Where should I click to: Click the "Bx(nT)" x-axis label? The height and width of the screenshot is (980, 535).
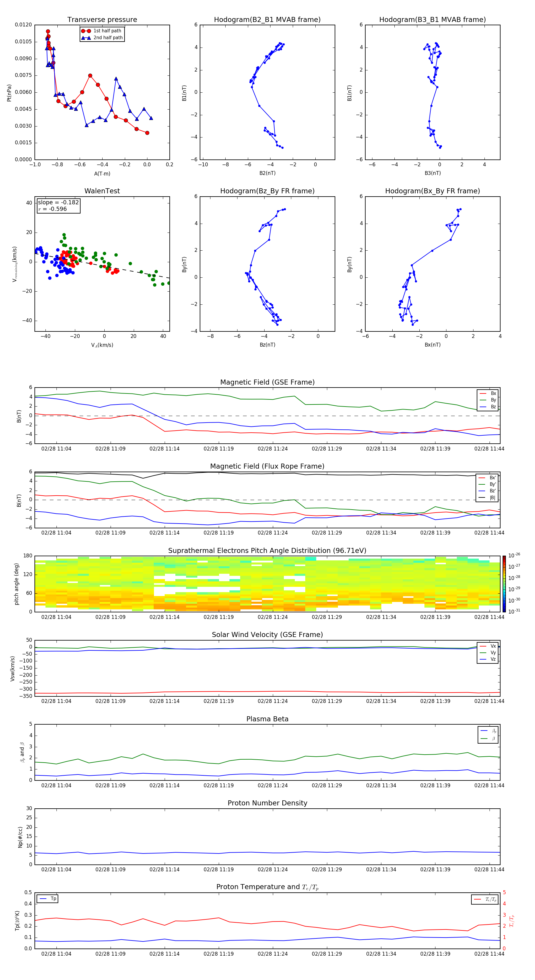pos(432,345)
